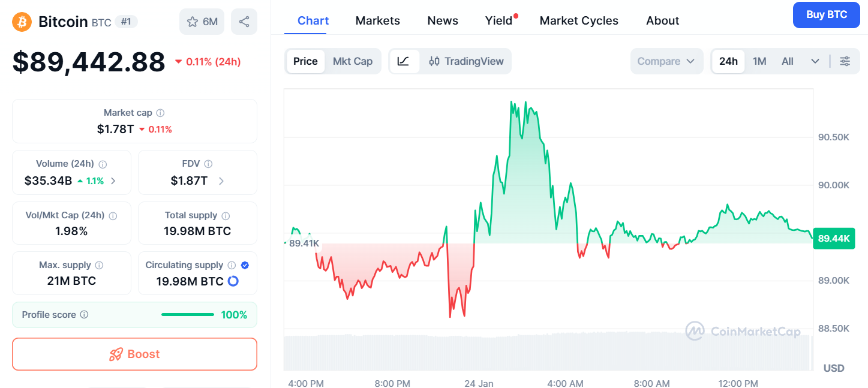Click the line chart icon
The image size is (868, 388).
coord(404,61)
